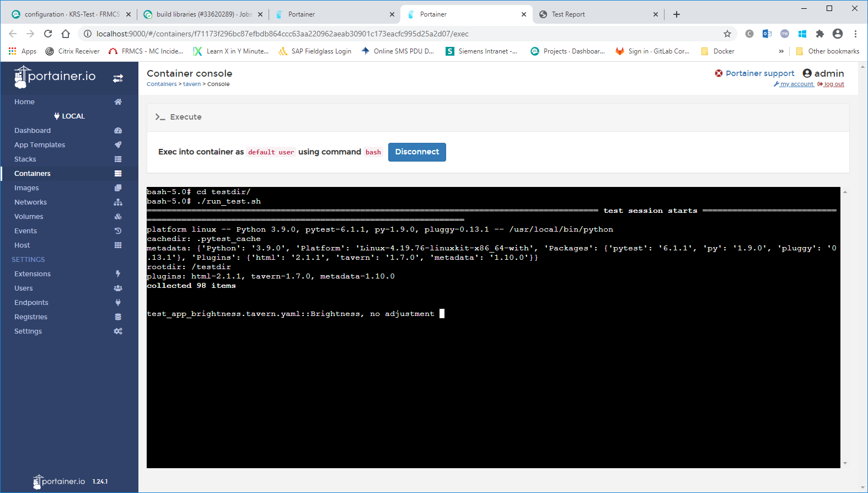
Task: Click the Home house icon in sidebar
Action: pyautogui.click(x=118, y=102)
